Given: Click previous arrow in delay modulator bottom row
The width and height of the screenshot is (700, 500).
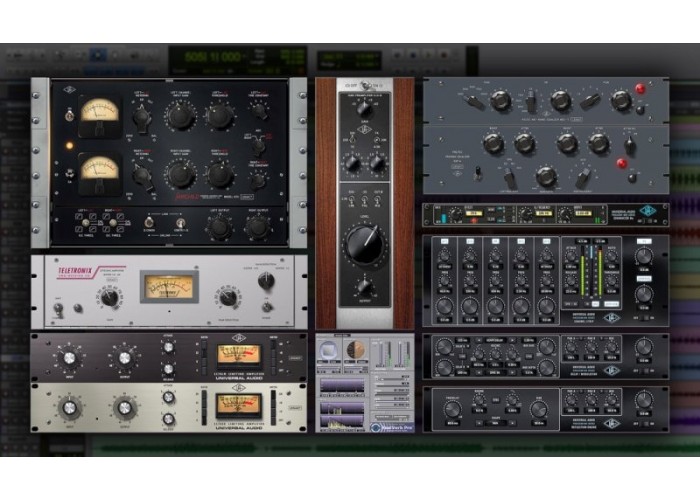Looking at the screenshot, I should pyautogui.click(x=479, y=372).
